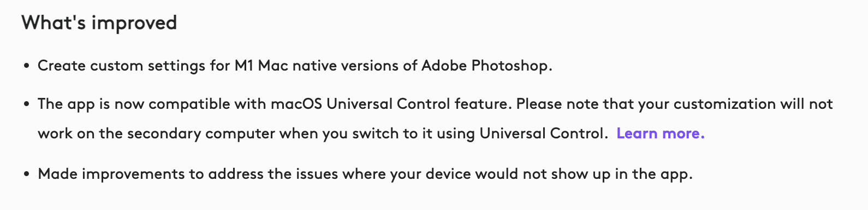This screenshot has height=210, width=868.
Task: Click the phrase native versions
Action: [x=346, y=66]
